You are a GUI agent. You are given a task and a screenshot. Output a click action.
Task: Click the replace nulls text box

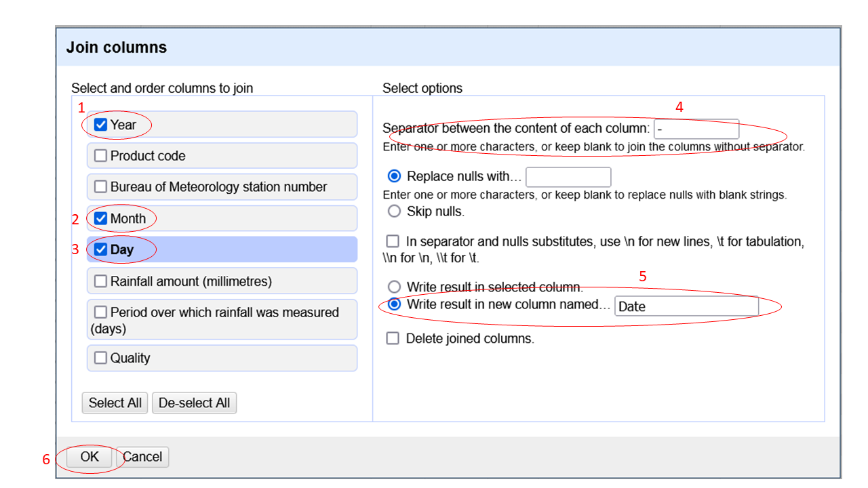pyautogui.click(x=568, y=177)
